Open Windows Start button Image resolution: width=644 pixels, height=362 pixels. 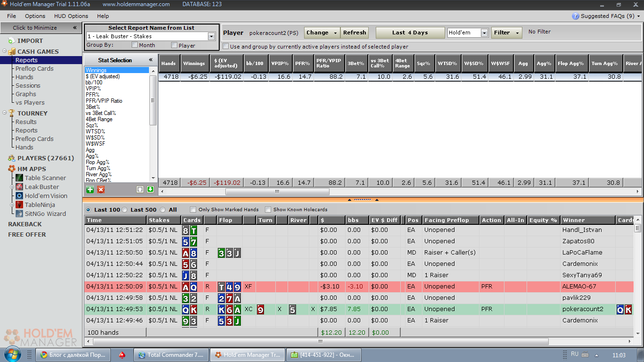coord(12,354)
